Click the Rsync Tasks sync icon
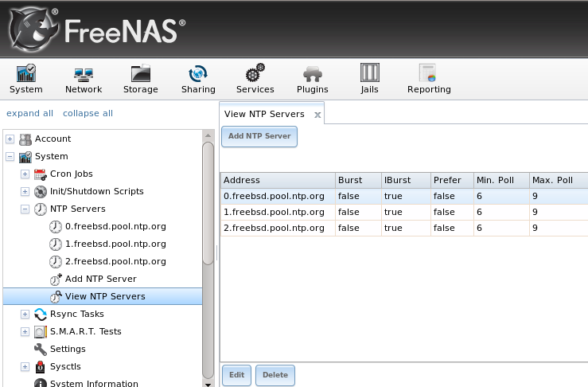The image size is (588, 387). 40,315
